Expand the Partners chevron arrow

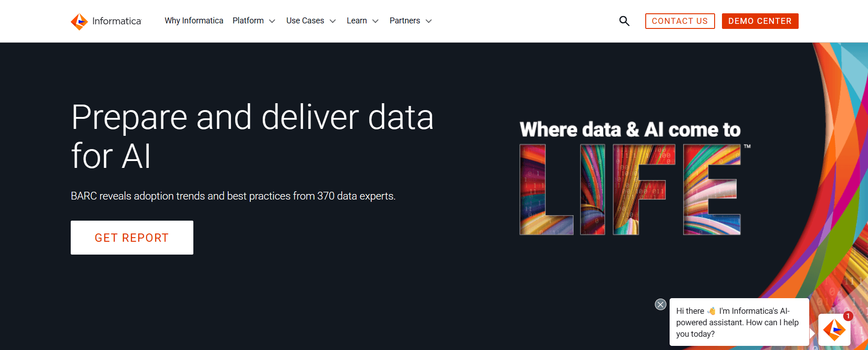point(428,21)
